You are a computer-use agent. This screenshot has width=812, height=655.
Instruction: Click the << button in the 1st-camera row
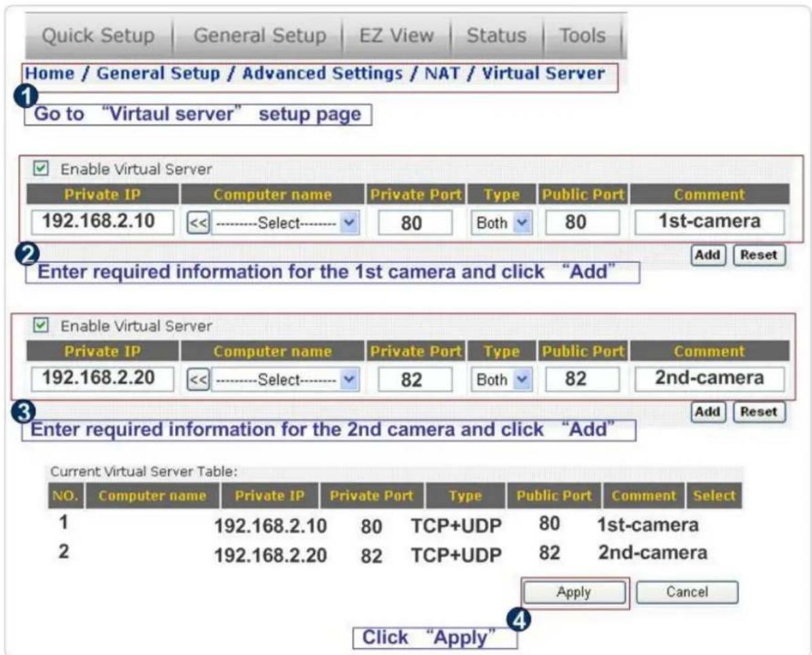point(198,223)
